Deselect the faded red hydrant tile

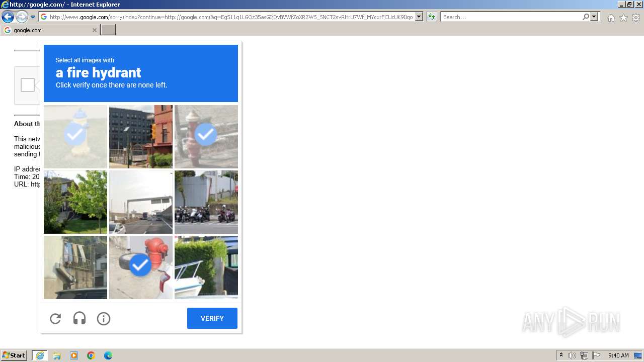tap(206, 137)
